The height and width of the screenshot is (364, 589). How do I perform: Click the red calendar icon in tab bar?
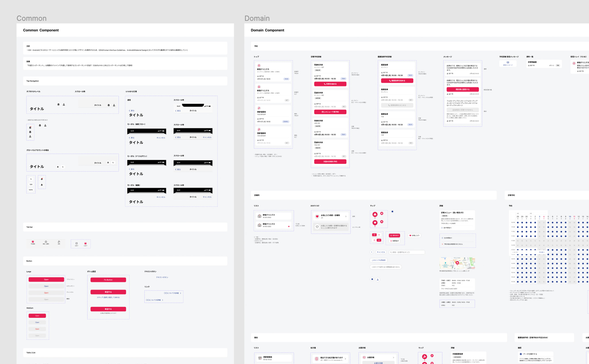pyautogui.click(x=33, y=242)
